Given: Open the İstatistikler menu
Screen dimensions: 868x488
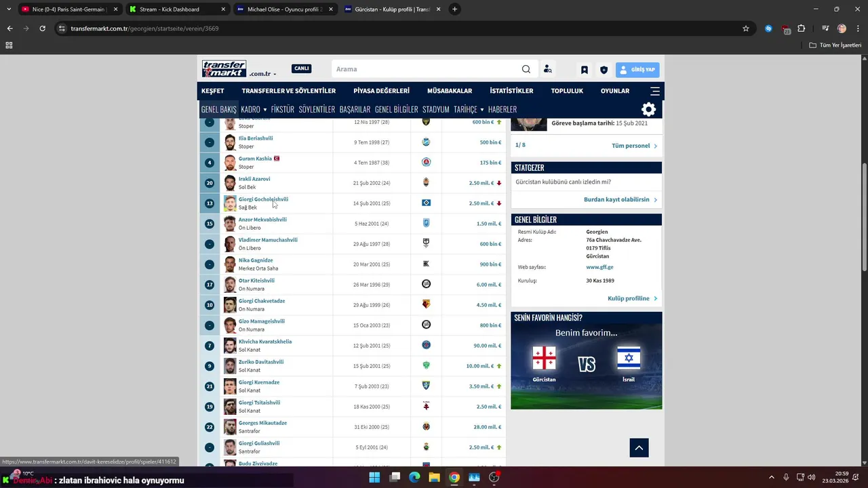Looking at the screenshot, I should click(x=511, y=91).
